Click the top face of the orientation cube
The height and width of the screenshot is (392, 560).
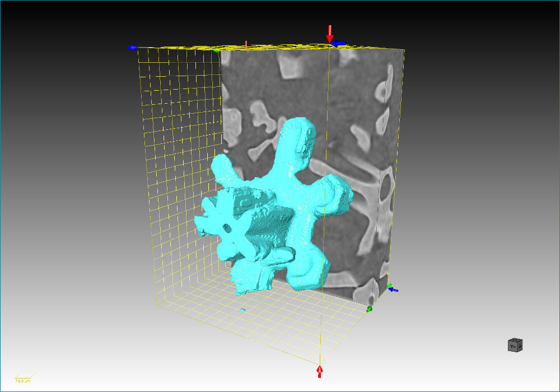[515, 340]
